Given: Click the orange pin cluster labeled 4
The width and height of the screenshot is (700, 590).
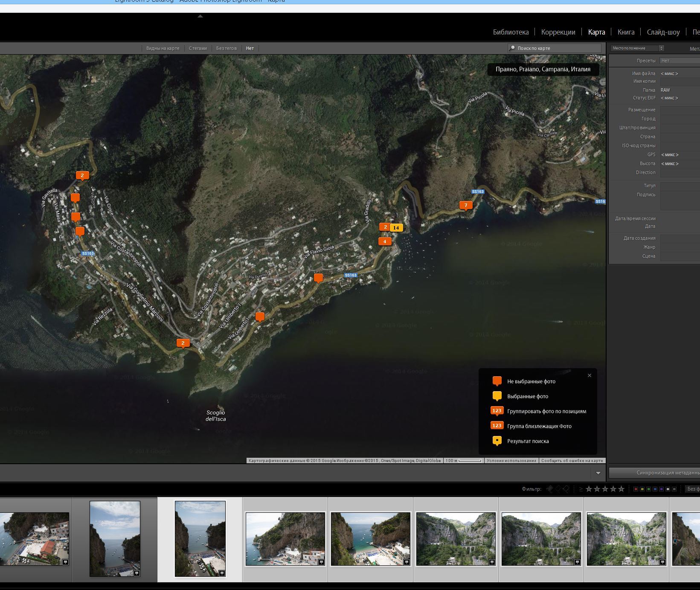Looking at the screenshot, I should coord(385,241).
